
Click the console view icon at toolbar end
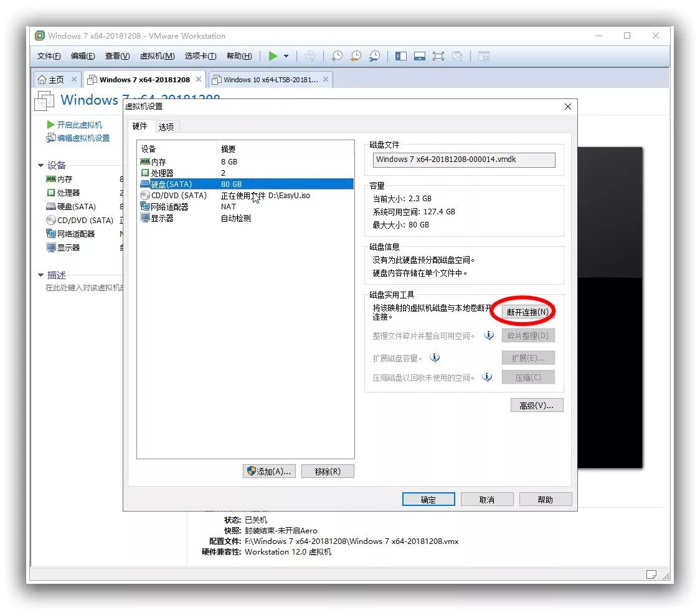pyautogui.click(x=484, y=56)
